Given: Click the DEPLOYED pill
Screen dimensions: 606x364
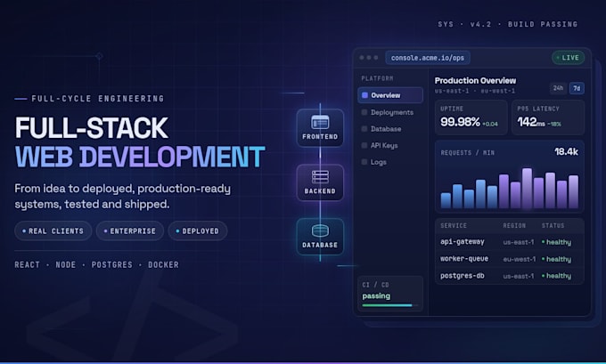Looking at the screenshot, I should click(198, 231).
